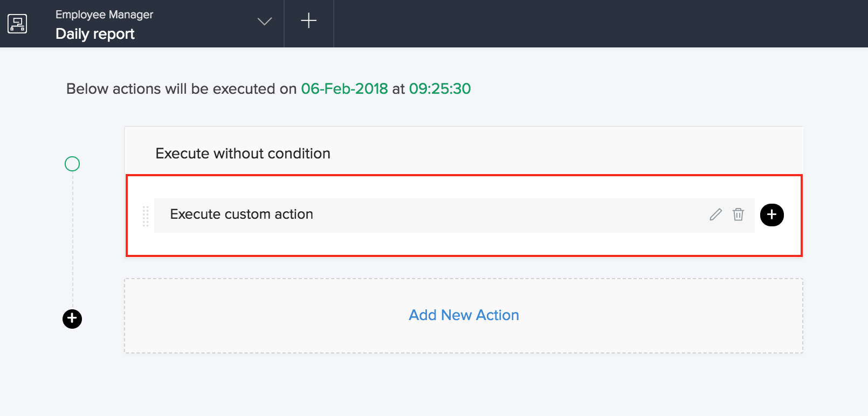Screen dimensions: 868x416
Task: Click the plus icon in the top bar
Action: click(x=308, y=21)
